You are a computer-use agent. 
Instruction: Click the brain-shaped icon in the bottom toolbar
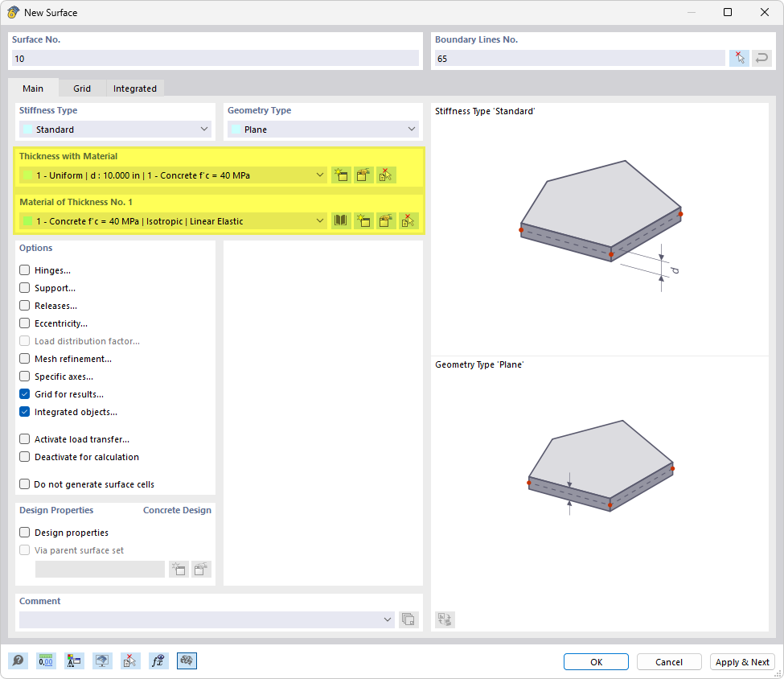click(x=187, y=661)
